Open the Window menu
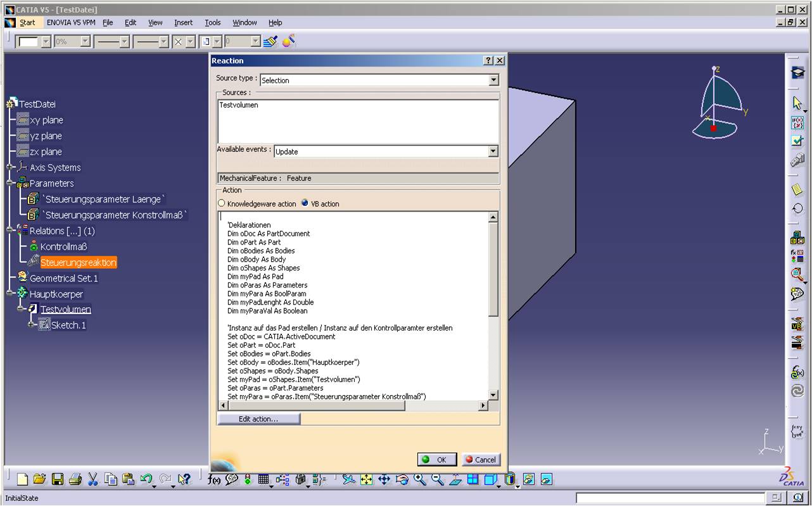The image size is (812, 506). (244, 22)
